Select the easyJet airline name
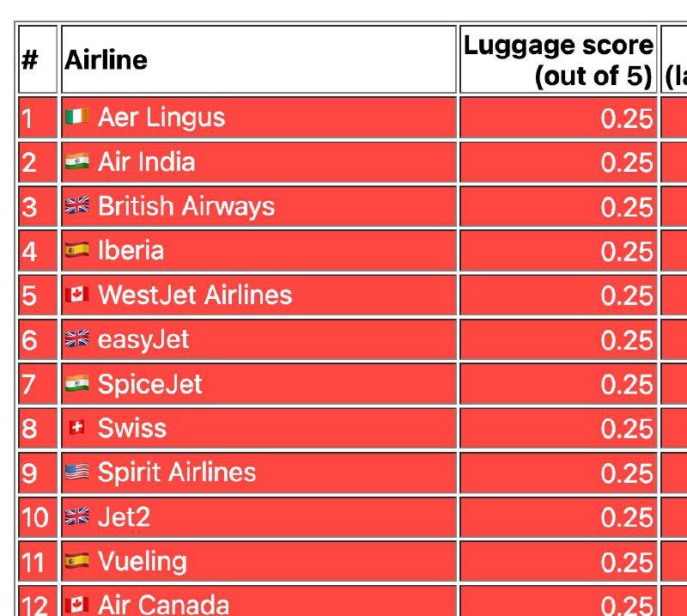The image size is (687, 616). coord(143,339)
